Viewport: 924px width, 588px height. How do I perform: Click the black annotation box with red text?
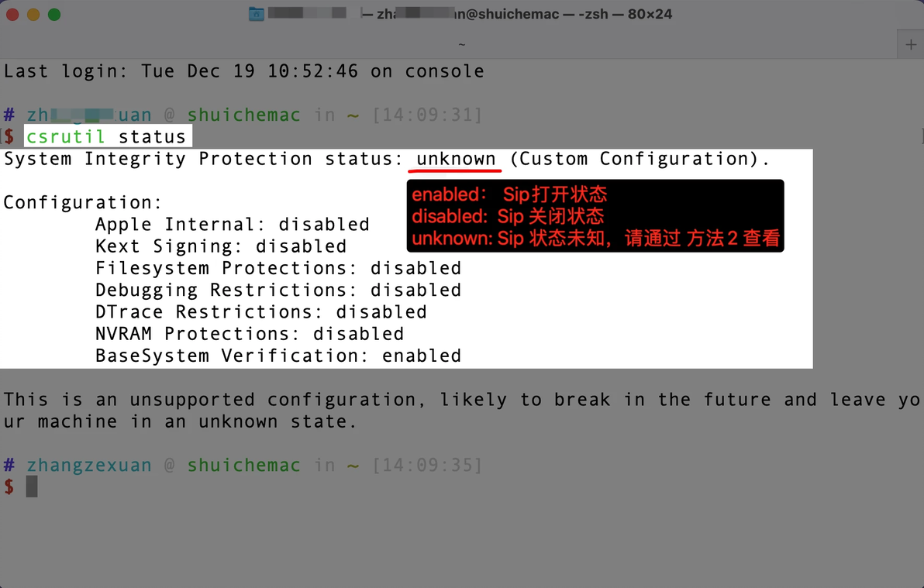[595, 215]
